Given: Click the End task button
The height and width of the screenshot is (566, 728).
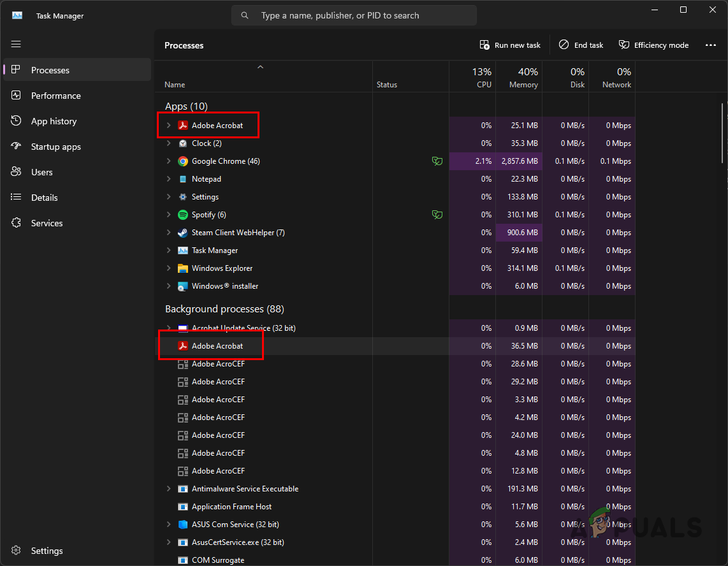Looking at the screenshot, I should (581, 45).
